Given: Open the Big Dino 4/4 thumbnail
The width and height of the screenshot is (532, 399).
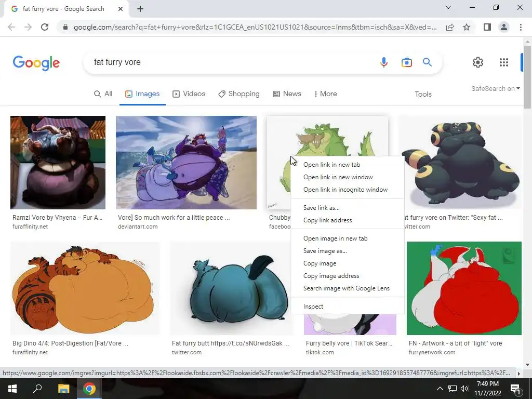Looking at the screenshot, I should tap(85, 288).
